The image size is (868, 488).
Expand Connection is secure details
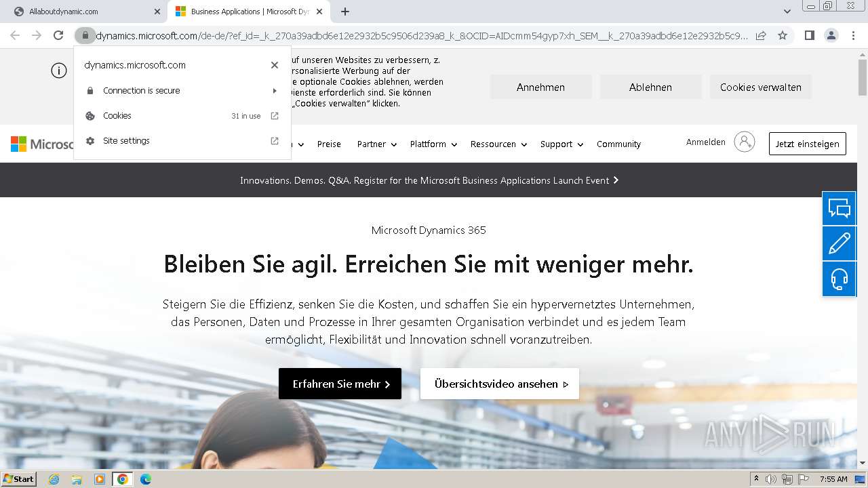tap(182, 91)
